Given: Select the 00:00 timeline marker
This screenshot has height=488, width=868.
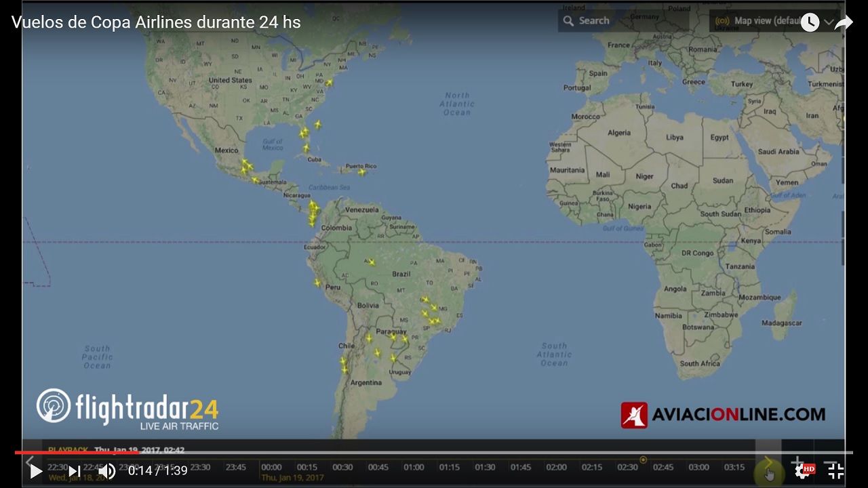Looking at the screenshot, I should pos(271,467).
